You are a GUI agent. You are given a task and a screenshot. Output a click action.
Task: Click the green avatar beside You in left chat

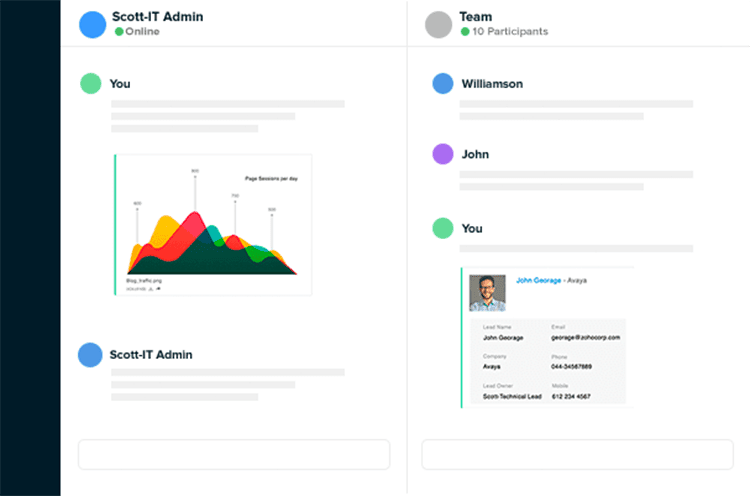[91, 84]
